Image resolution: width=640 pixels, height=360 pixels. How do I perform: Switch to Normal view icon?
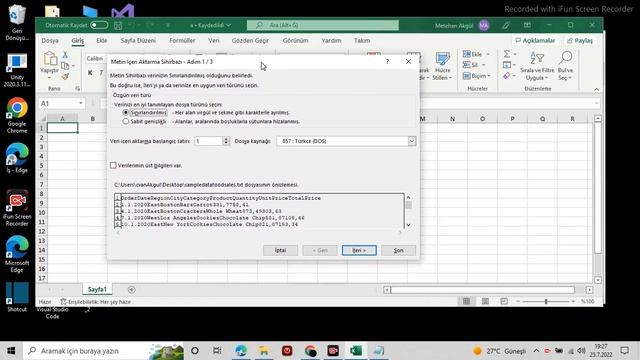pyautogui.click(x=466, y=301)
